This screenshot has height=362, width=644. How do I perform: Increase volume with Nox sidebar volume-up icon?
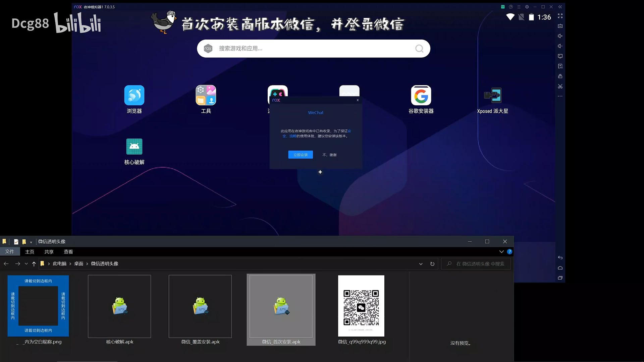pos(560,36)
